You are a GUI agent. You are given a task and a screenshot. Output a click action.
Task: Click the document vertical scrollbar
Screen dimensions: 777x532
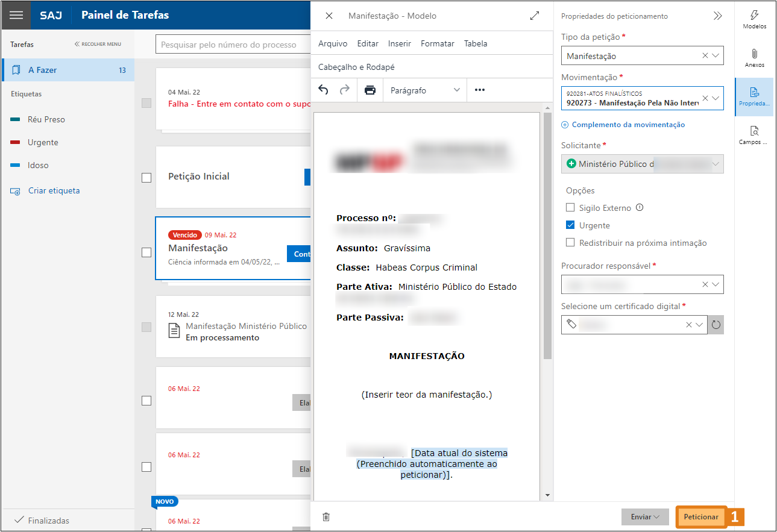click(x=547, y=241)
